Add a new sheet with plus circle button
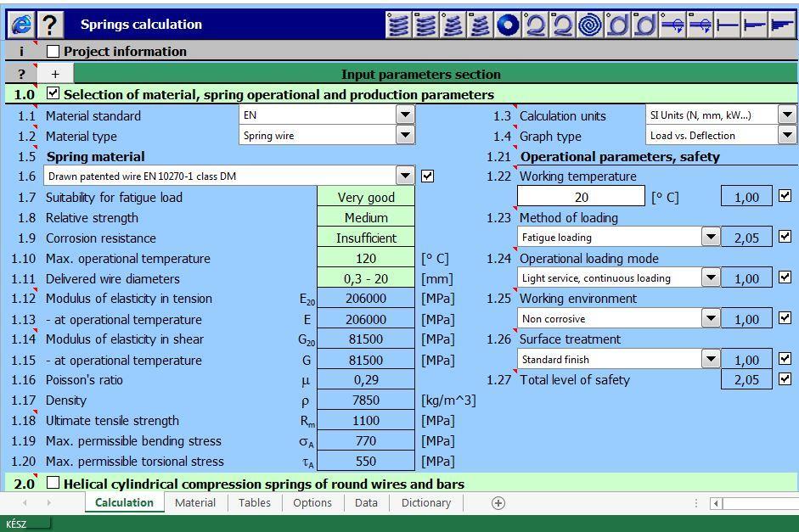799x532 pixels. (x=498, y=503)
